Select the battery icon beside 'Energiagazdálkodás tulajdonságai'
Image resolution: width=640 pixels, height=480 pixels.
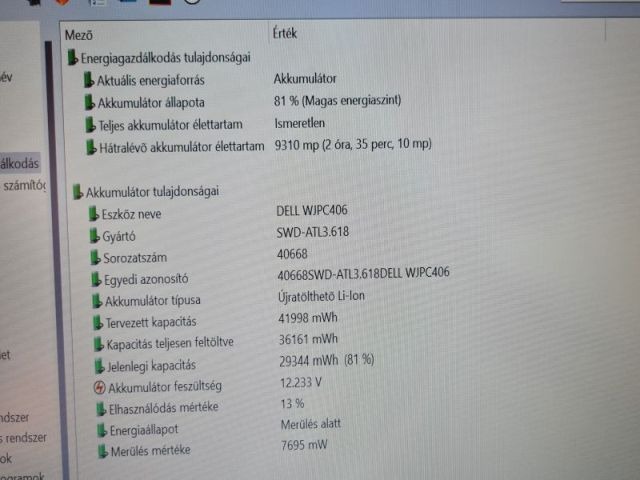73,57
